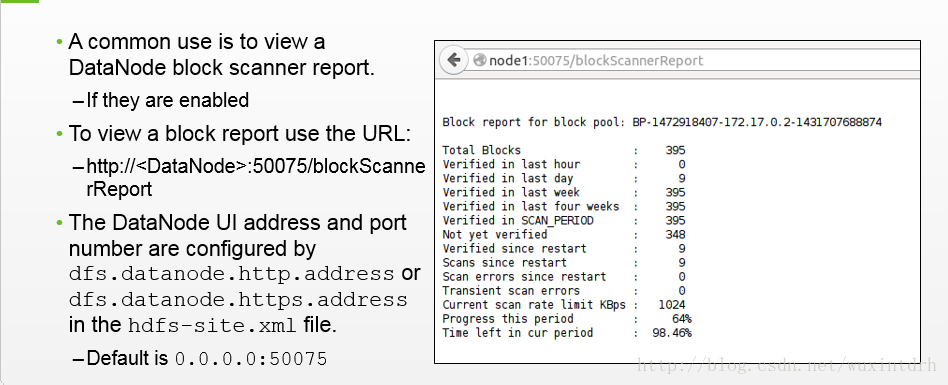
Task: Click the Not yet verified value 348
Action: pyautogui.click(x=675, y=235)
